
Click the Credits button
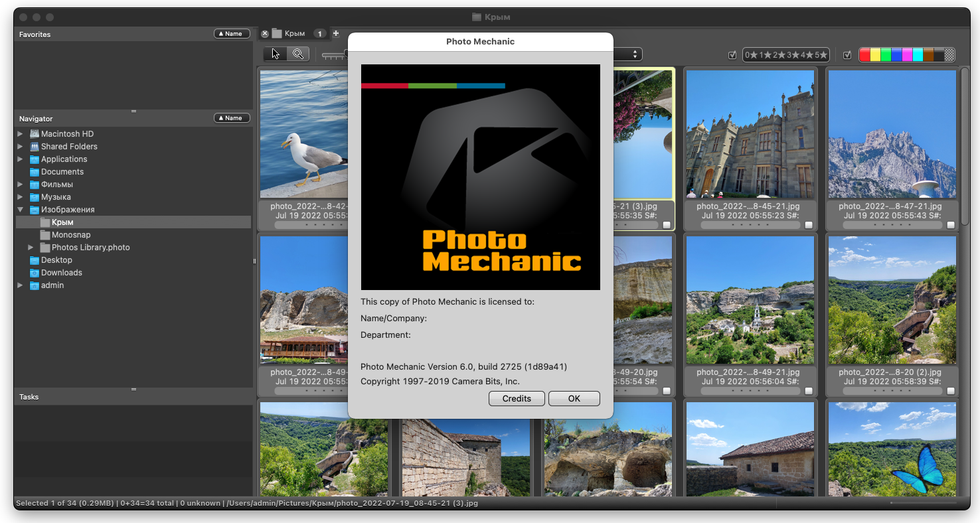coord(517,398)
